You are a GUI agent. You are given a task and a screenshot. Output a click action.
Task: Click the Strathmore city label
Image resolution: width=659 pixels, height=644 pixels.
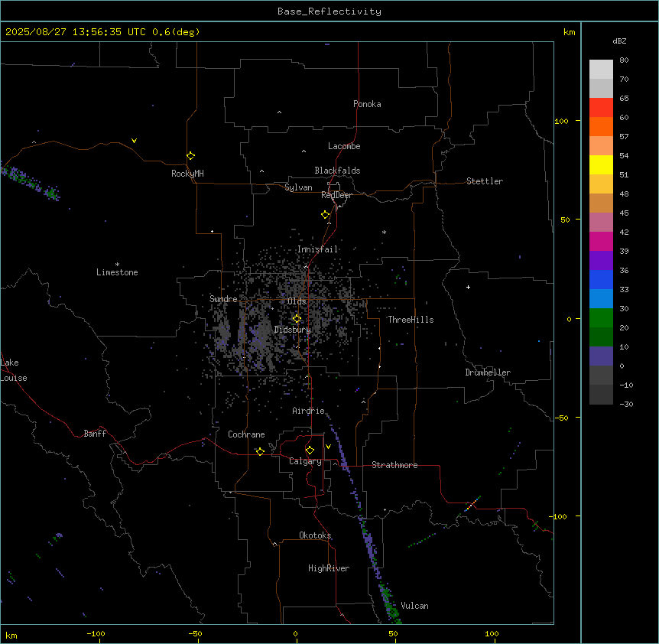click(x=394, y=465)
